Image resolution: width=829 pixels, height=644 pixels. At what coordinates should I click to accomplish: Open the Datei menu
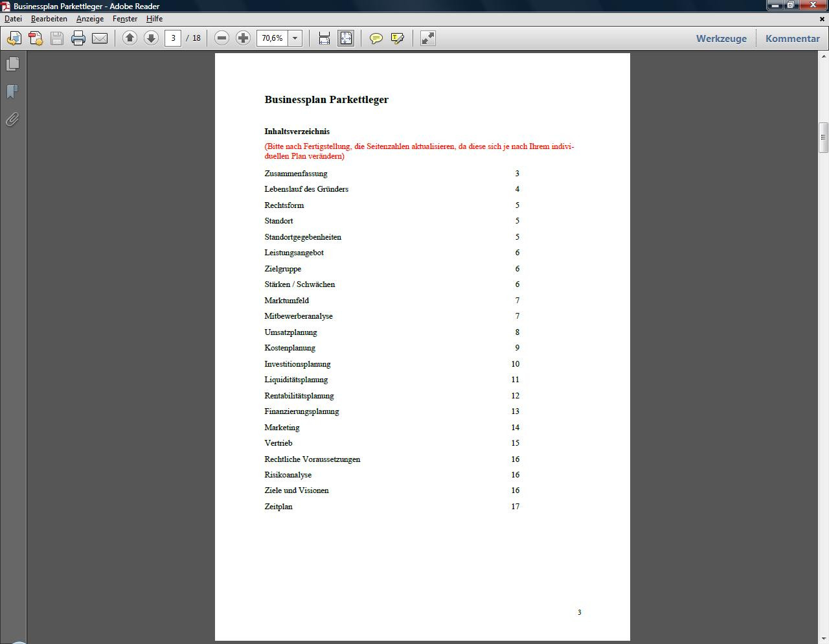(x=13, y=19)
